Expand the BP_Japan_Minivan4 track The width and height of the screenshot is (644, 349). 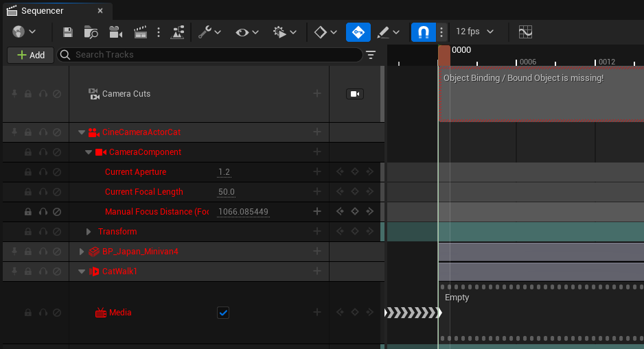coord(83,252)
